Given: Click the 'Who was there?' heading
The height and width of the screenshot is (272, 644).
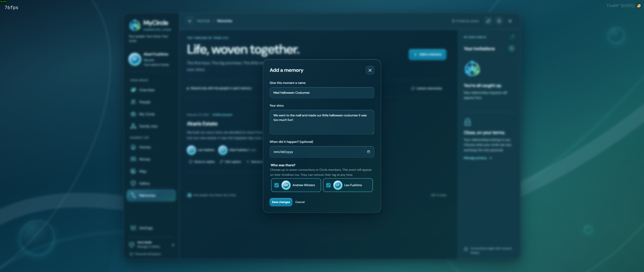Looking at the screenshot, I should (x=283, y=165).
